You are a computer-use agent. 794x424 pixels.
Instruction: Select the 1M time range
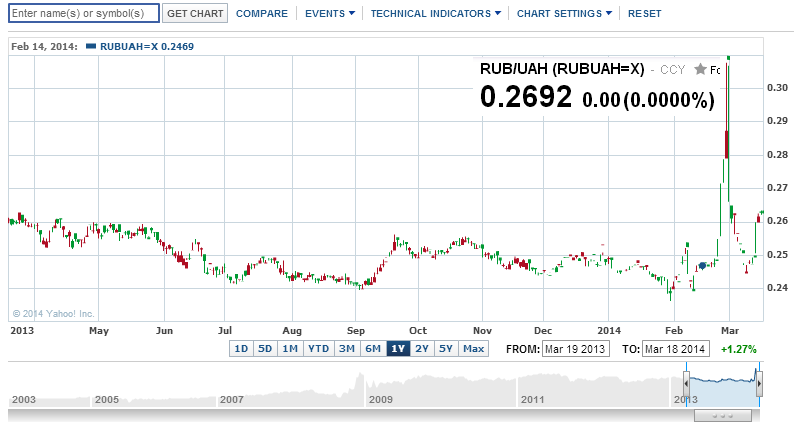pyautogui.click(x=290, y=349)
